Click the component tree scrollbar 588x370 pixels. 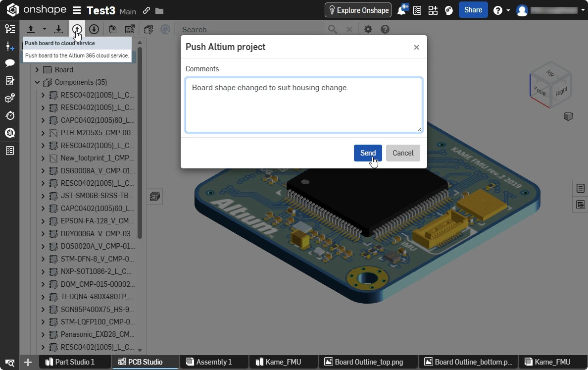tap(140, 143)
